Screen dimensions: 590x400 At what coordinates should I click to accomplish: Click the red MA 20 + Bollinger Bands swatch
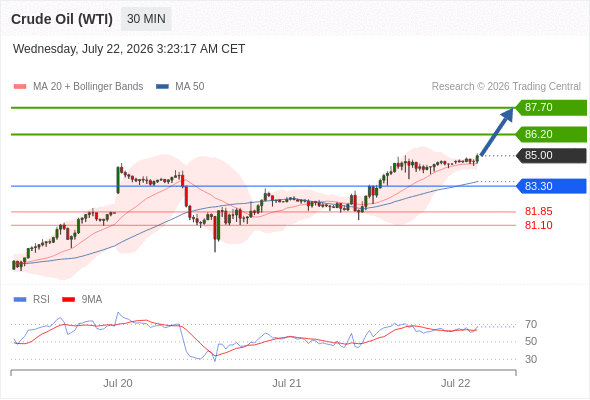(20, 87)
